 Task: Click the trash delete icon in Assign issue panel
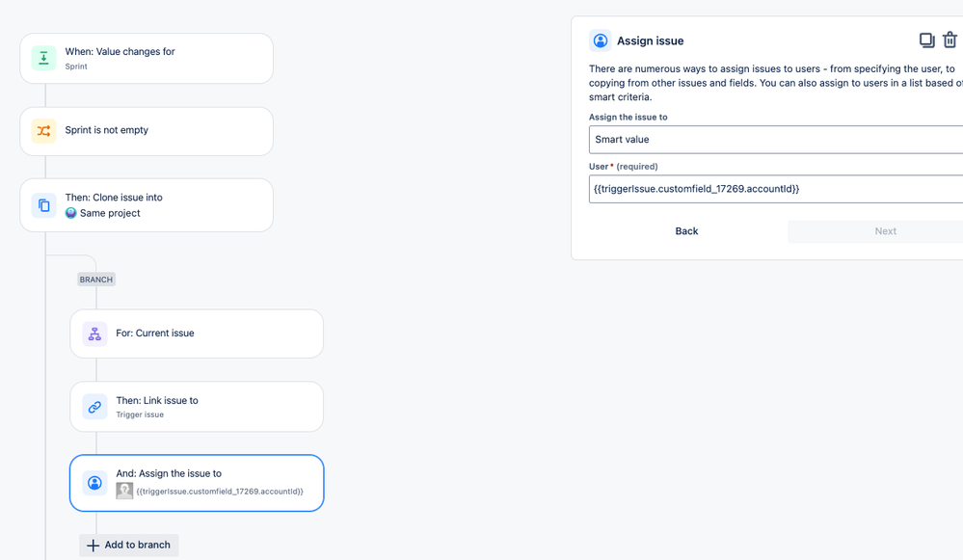tap(950, 40)
